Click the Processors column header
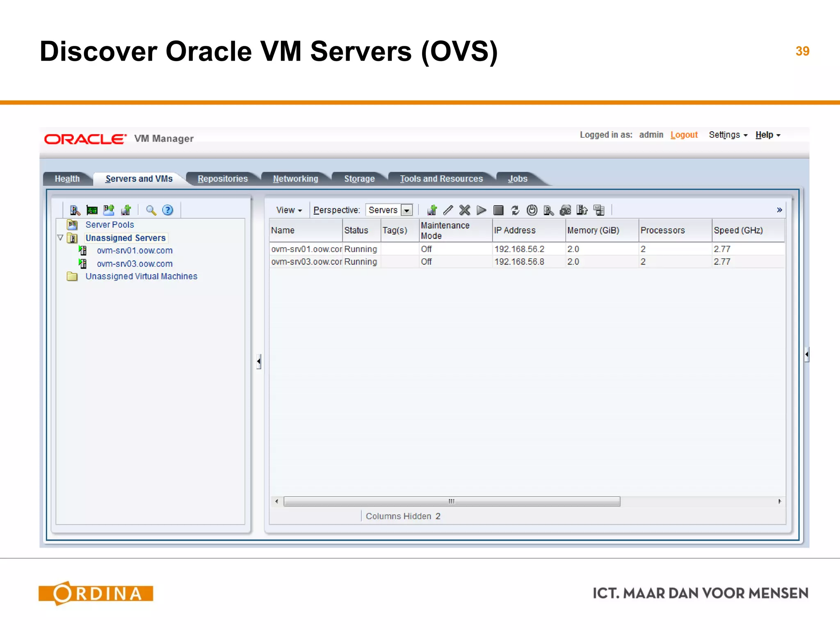Image resolution: width=840 pixels, height=630 pixels. 675,231
